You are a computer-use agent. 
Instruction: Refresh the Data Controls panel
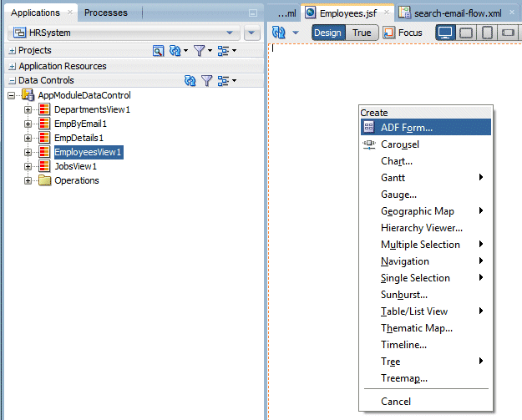coord(190,80)
